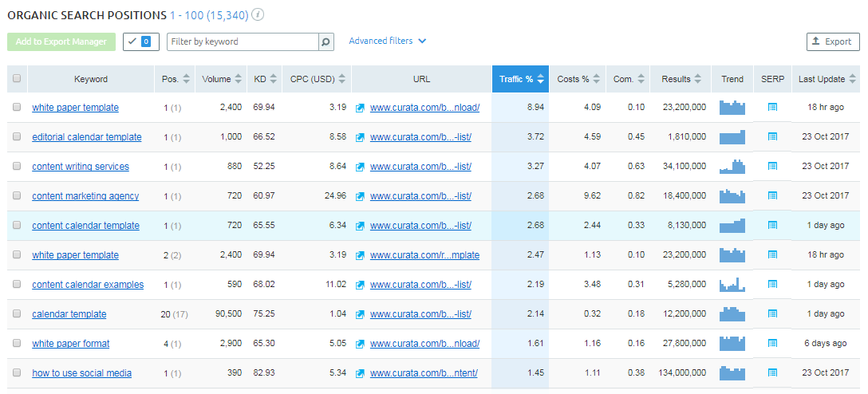Click the magnifier search icon in keyword filter
Screen dimensions: 868x394
pos(326,41)
